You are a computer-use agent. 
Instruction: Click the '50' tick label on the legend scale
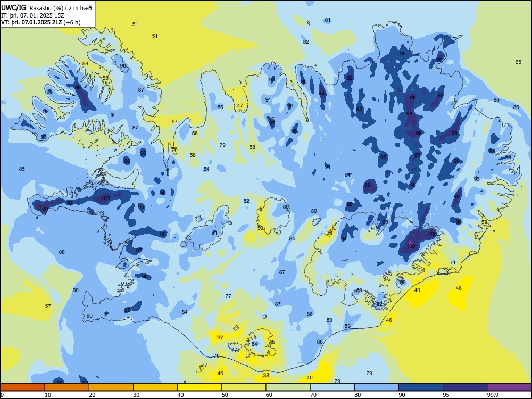(225, 395)
